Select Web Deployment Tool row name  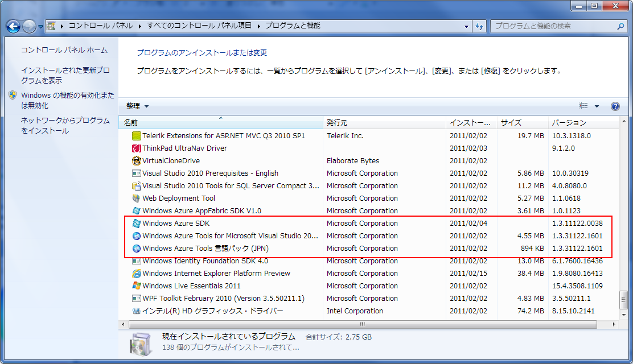[179, 198]
